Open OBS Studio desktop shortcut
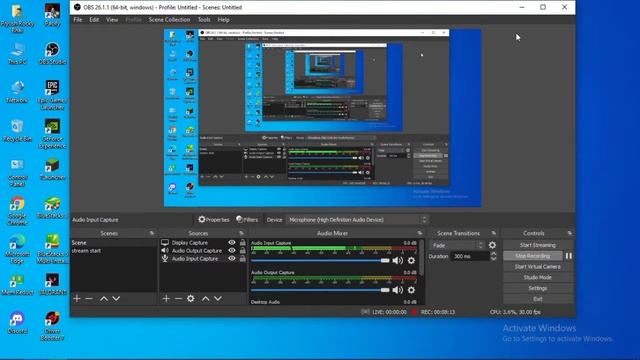 [x=52, y=53]
